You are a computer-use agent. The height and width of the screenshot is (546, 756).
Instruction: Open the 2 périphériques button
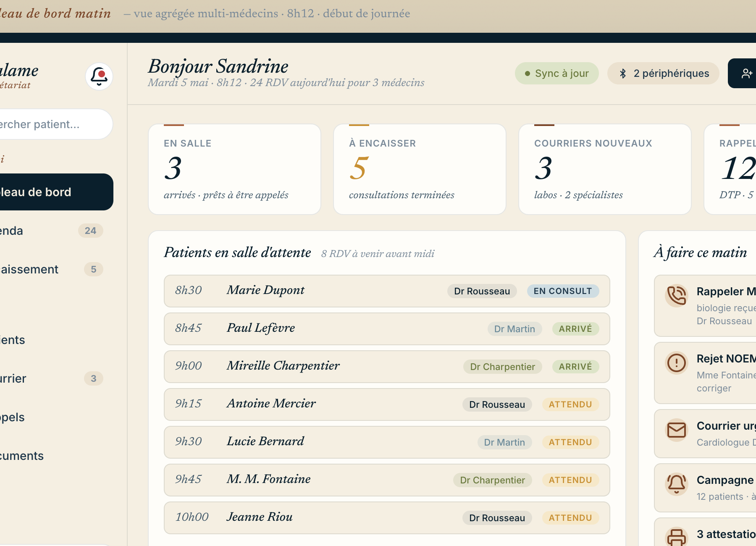[x=663, y=73]
